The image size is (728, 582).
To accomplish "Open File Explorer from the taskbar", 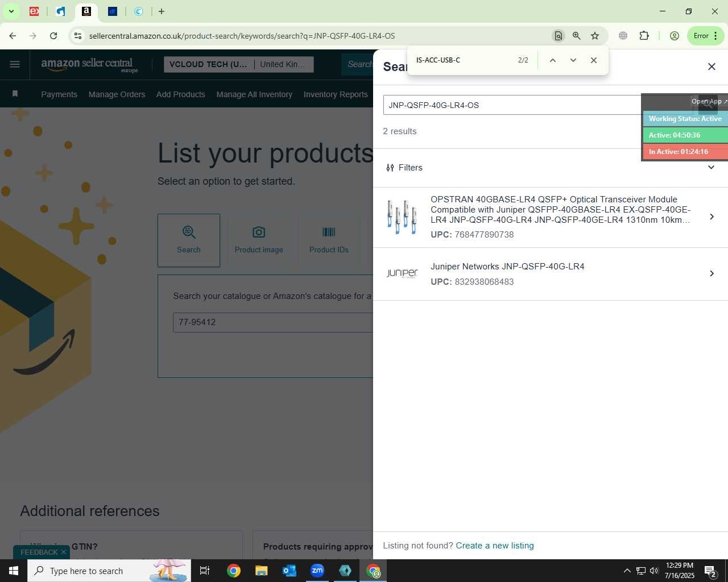I will [x=261, y=571].
